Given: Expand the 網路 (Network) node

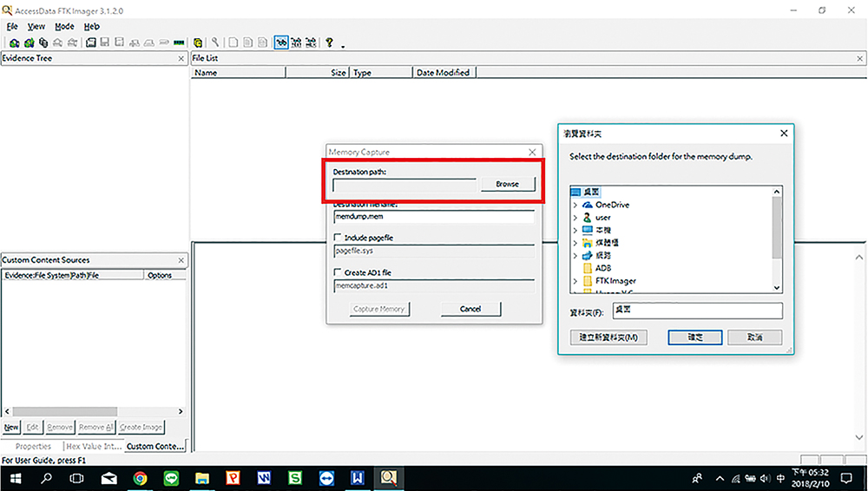Looking at the screenshot, I should 575,256.
